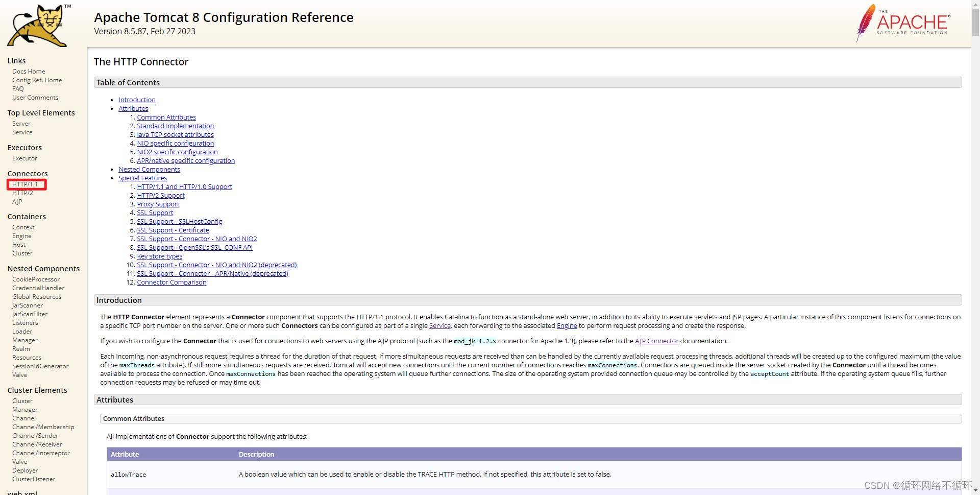This screenshot has width=980, height=495.
Task: Open SessionIdGenerator sidebar link
Action: (40, 366)
